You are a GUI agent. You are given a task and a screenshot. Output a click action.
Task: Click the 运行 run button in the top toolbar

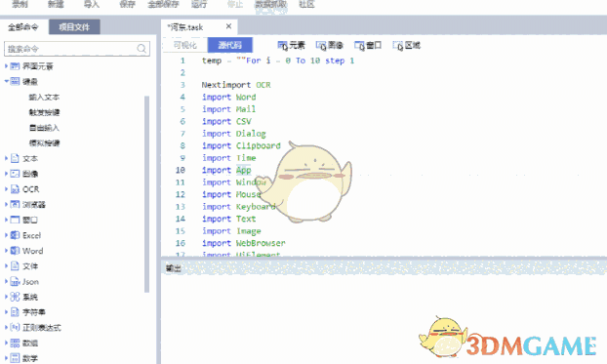pyautogui.click(x=199, y=4)
